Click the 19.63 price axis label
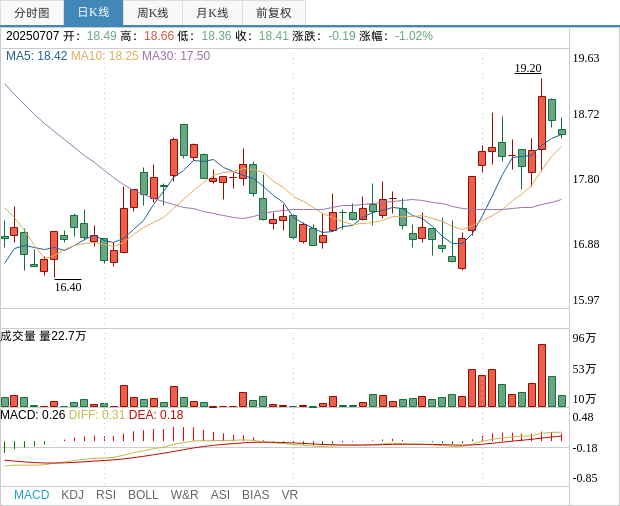Viewport: 620px width, 506px height. pos(586,58)
